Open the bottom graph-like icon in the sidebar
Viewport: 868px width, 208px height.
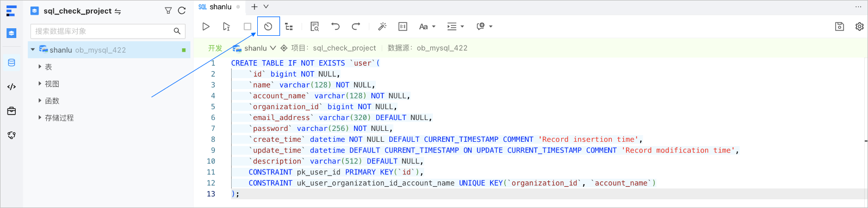click(11, 135)
